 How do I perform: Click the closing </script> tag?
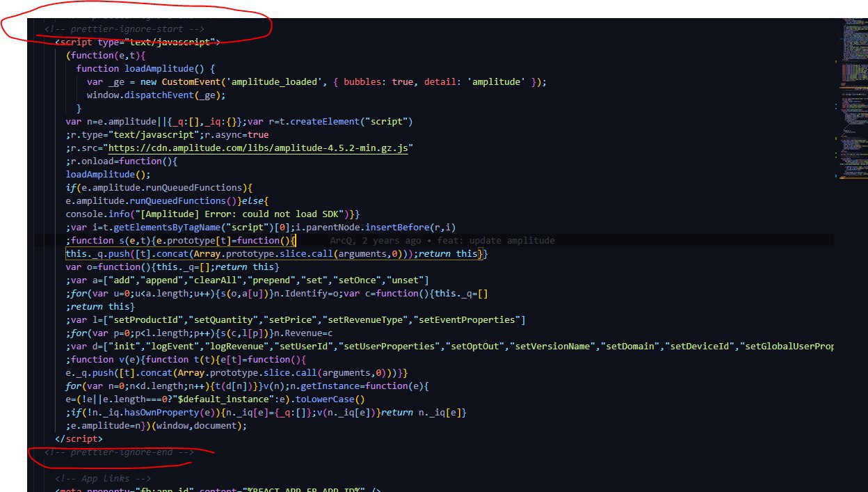pyautogui.click(x=79, y=439)
